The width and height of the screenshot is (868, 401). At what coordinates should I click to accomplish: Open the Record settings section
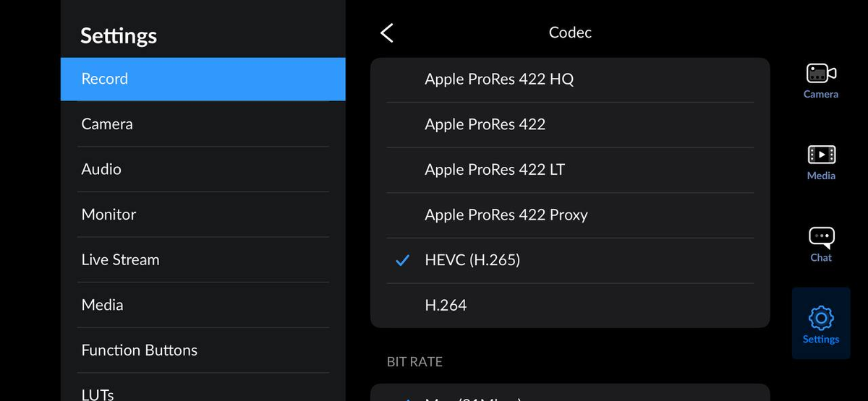(x=203, y=79)
